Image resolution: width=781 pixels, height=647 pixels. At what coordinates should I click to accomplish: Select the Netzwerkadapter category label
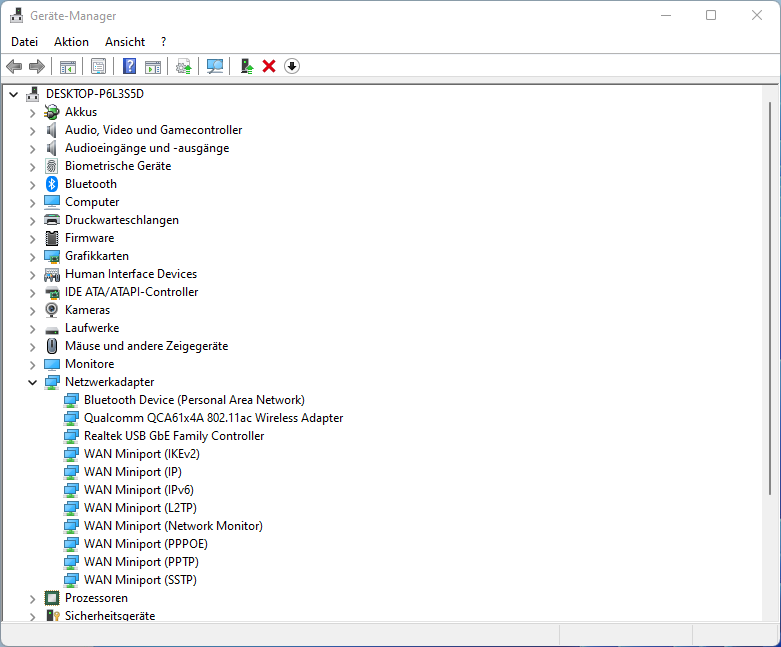(x=110, y=382)
